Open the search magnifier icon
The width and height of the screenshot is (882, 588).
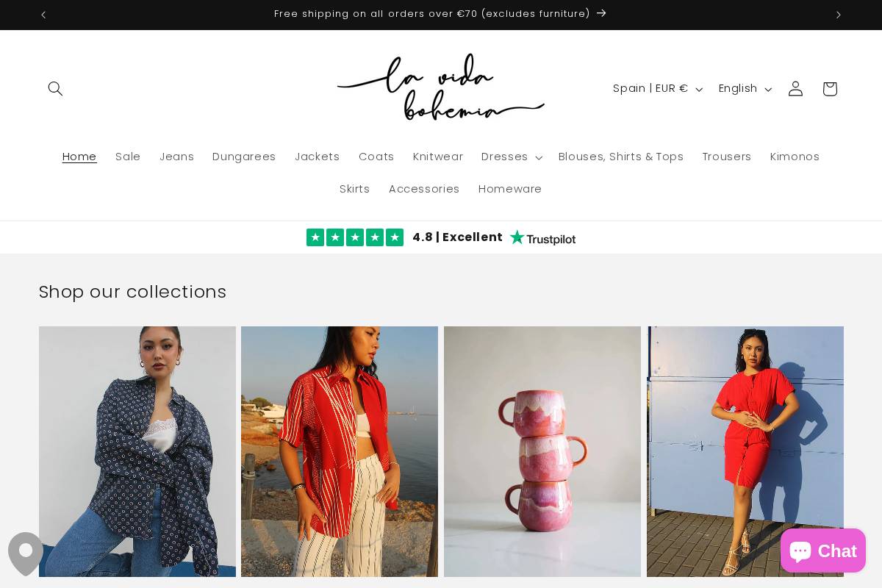point(55,88)
